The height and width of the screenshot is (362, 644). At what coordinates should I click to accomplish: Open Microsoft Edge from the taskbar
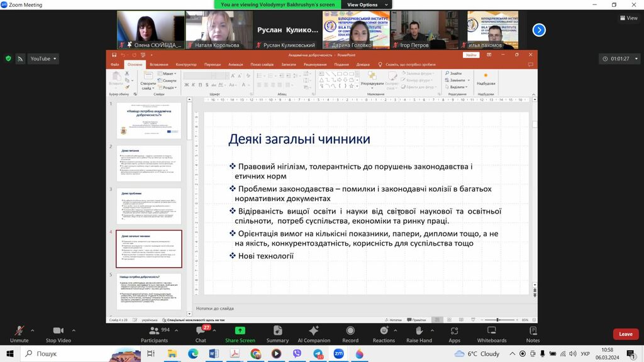click(192, 354)
